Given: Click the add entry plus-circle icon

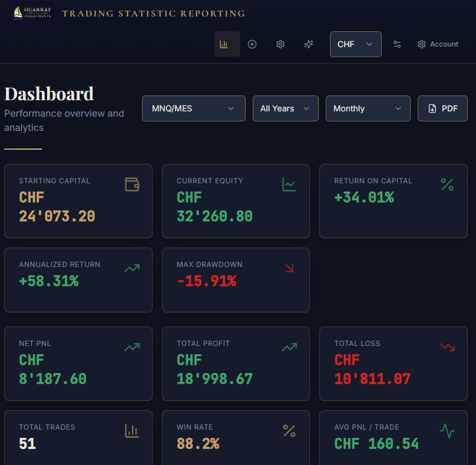Looking at the screenshot, I should coord(252,44).
